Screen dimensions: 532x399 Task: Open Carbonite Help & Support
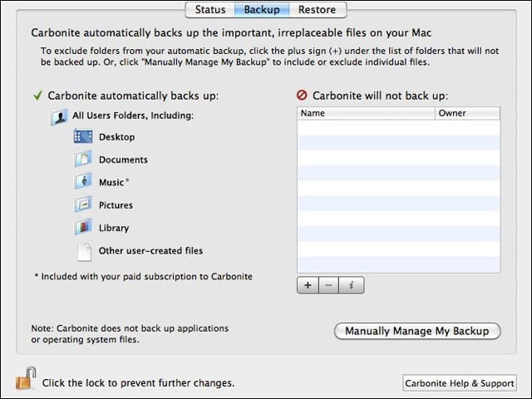click(x=460, y=383)
